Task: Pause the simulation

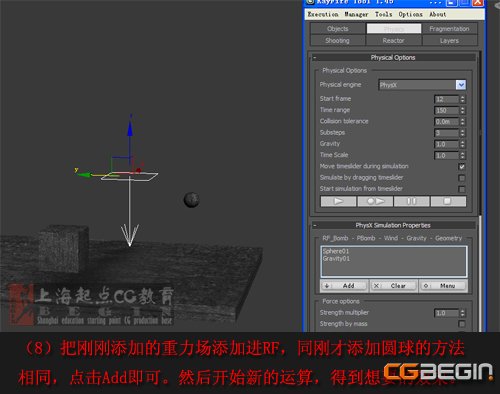Action: click(411, 201)
